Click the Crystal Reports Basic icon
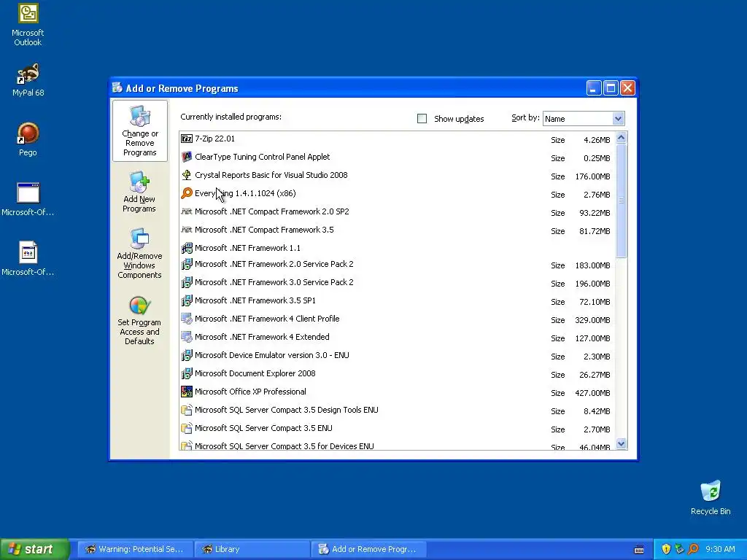Viewport: 747px width, 560px height. point(187,175)
